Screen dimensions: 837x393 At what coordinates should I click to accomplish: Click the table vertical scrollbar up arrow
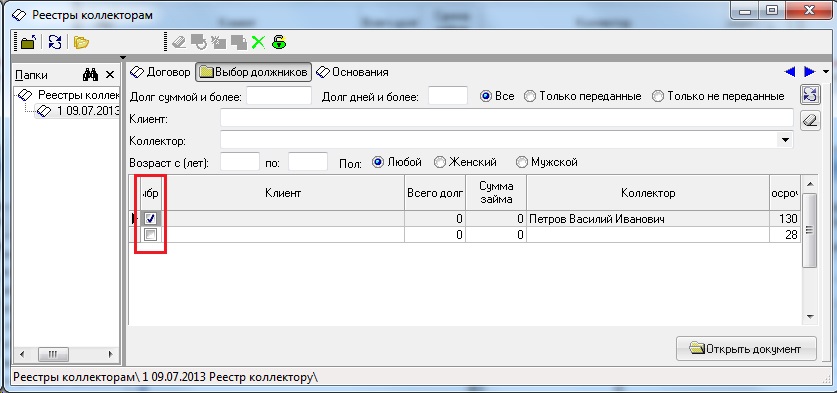click(x=810, y=184)
